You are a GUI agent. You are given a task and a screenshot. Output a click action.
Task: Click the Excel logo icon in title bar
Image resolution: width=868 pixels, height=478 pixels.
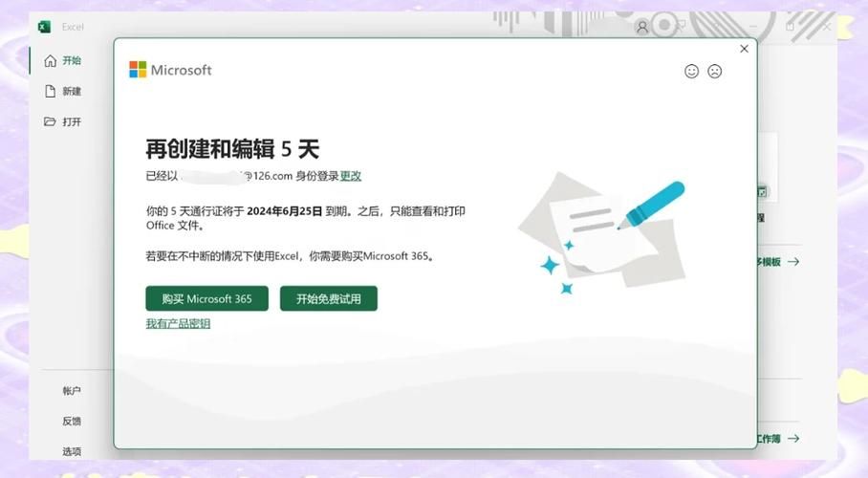tap(44, 27)
